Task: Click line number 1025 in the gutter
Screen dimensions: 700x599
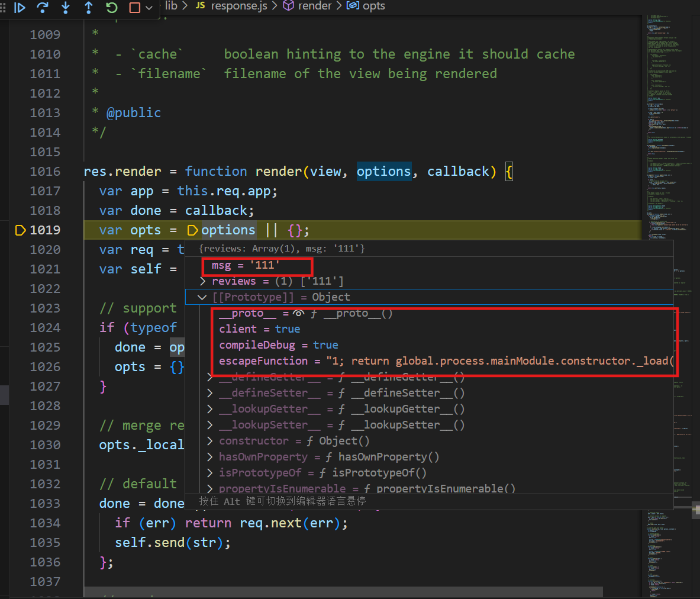Action: click(x=44, y=347)
